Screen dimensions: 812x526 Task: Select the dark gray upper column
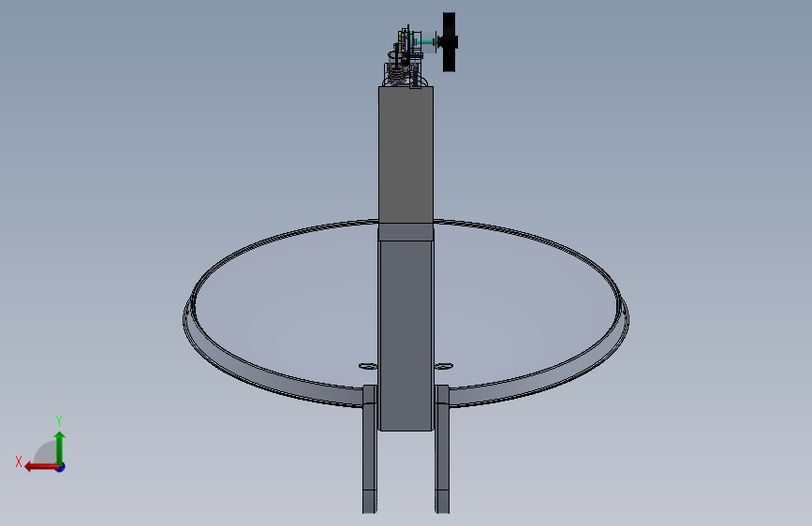pos(406,154)
